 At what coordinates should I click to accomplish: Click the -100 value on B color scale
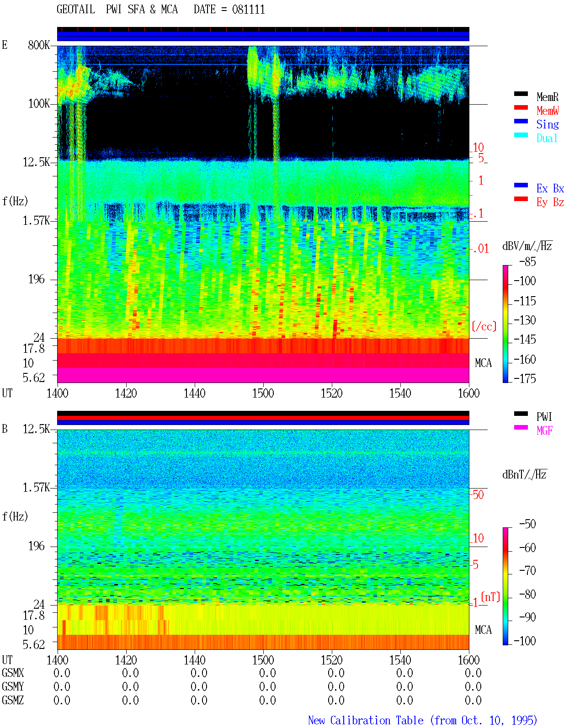pos(525,641)
